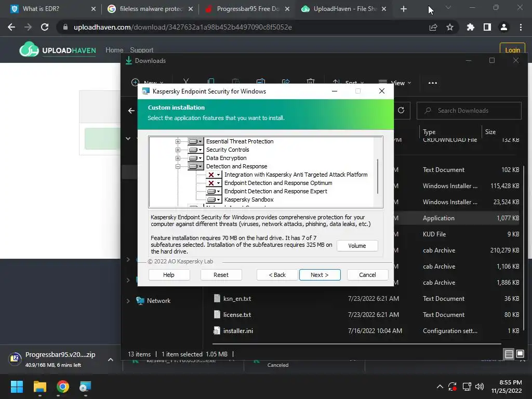Expand the Security Controls tree node

click(x=178, y=150)
